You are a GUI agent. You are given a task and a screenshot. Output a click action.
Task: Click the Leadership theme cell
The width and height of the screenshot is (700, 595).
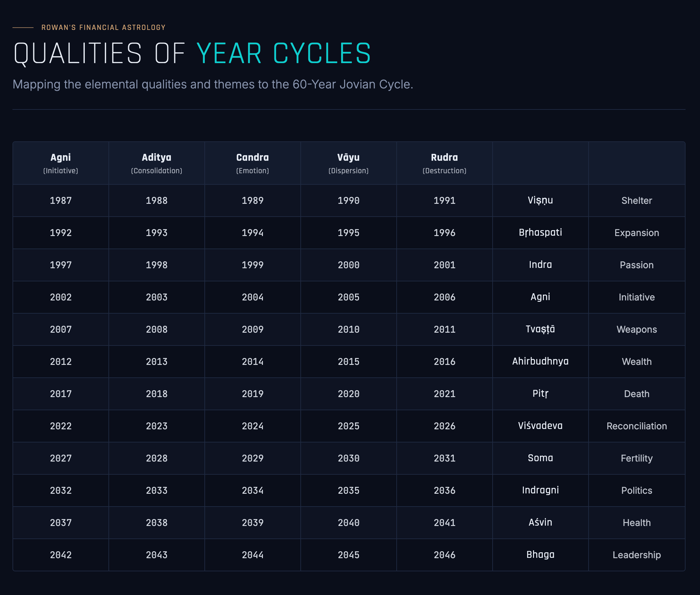click(636, 555)
